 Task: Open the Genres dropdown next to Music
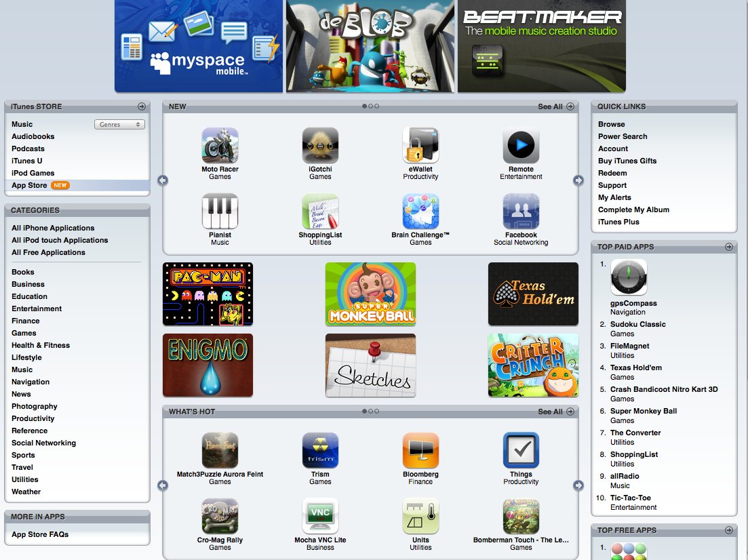[119, 125]
